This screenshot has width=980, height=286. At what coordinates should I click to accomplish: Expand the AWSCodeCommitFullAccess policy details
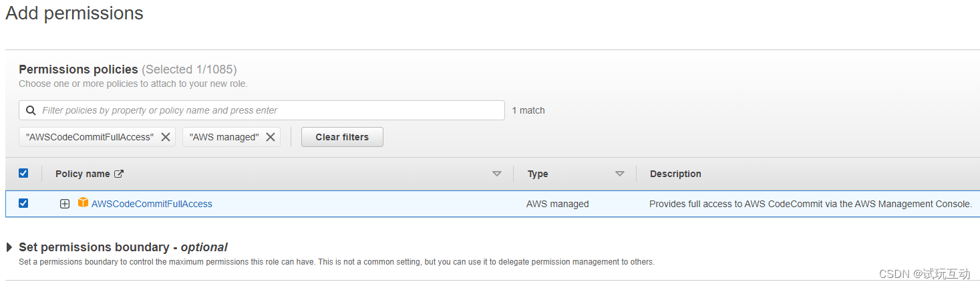coord(65,204)
